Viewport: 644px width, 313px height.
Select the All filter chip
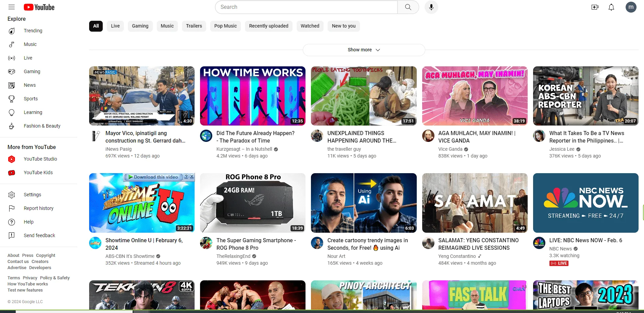96,26
